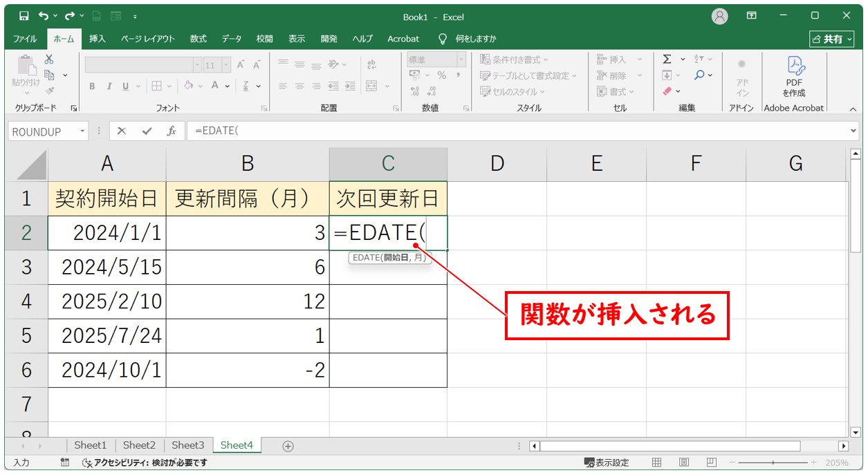Click テーブルとして書式設定 button
This screenshot has width=868, height=475.
528,75
